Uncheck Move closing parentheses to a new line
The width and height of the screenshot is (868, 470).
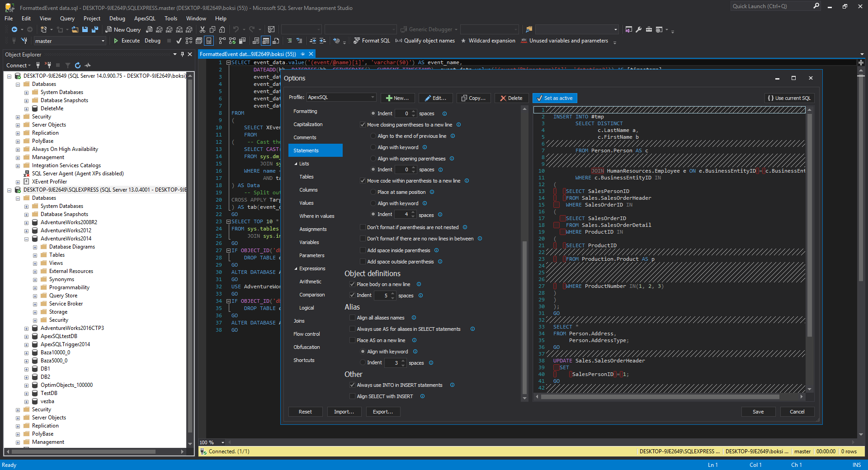tap(363, 125)
